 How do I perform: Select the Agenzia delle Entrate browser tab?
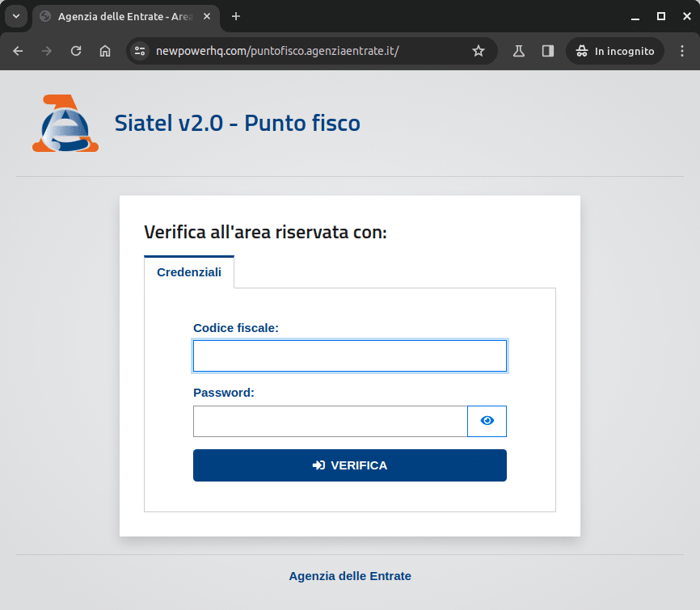point(126,16)
